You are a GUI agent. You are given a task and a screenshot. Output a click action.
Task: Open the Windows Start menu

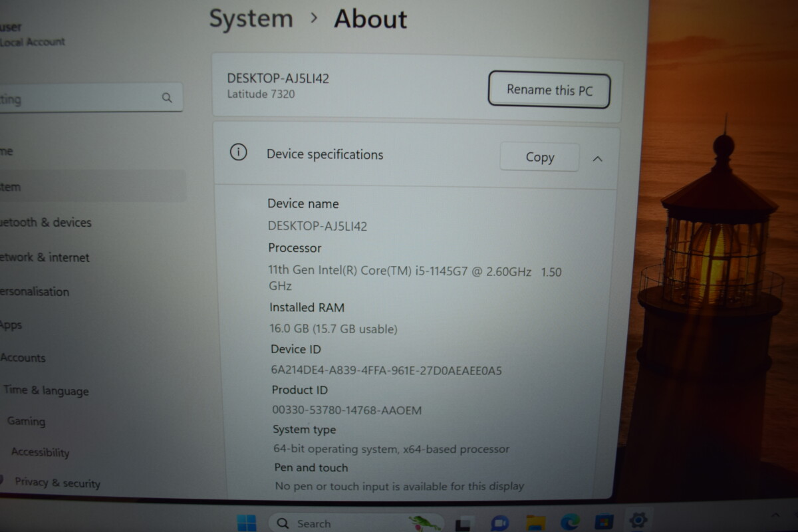pos(246,523)
